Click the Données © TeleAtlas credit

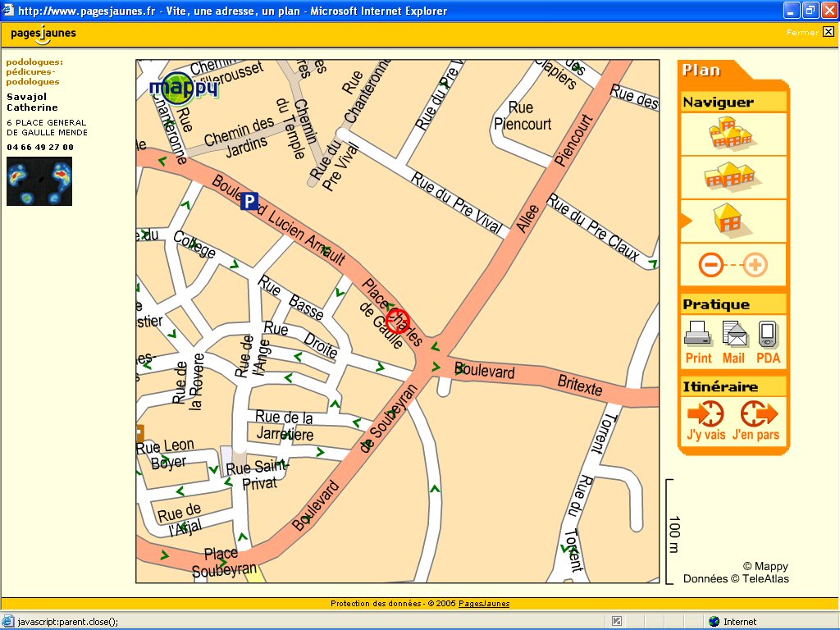[x=736, y=578]
